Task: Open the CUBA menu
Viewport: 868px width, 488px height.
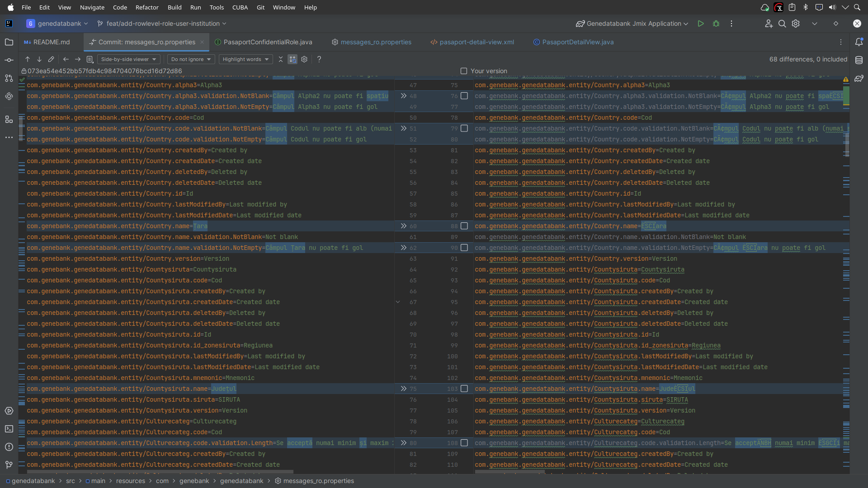Action: click(x=240, y=7)
